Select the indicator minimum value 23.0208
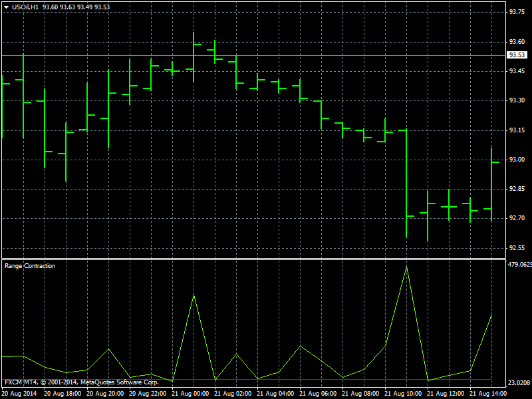The height and width of the screenshot is (399, 532). click(x=519, y=383)
